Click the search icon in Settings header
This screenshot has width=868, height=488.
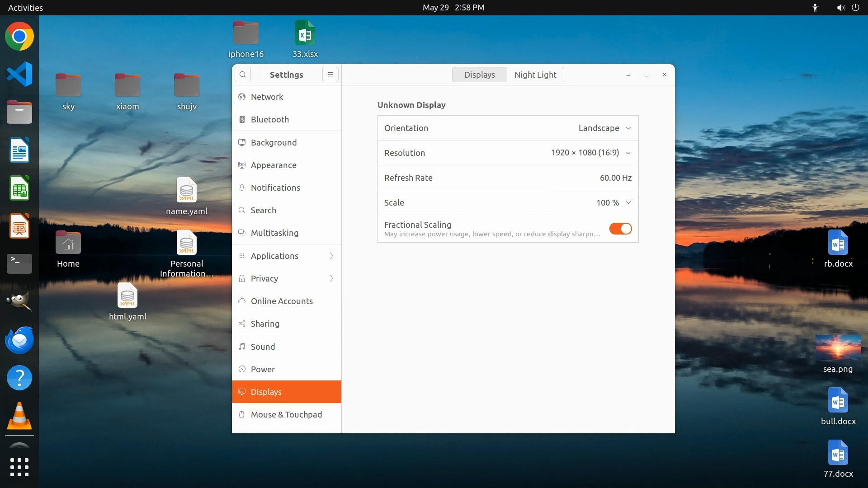coord(243,75)
